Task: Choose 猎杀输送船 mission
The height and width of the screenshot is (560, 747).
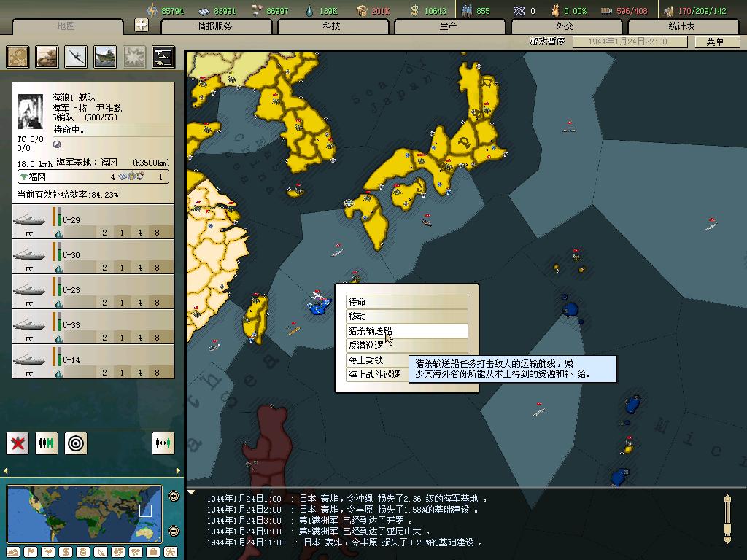Action: 407,331
